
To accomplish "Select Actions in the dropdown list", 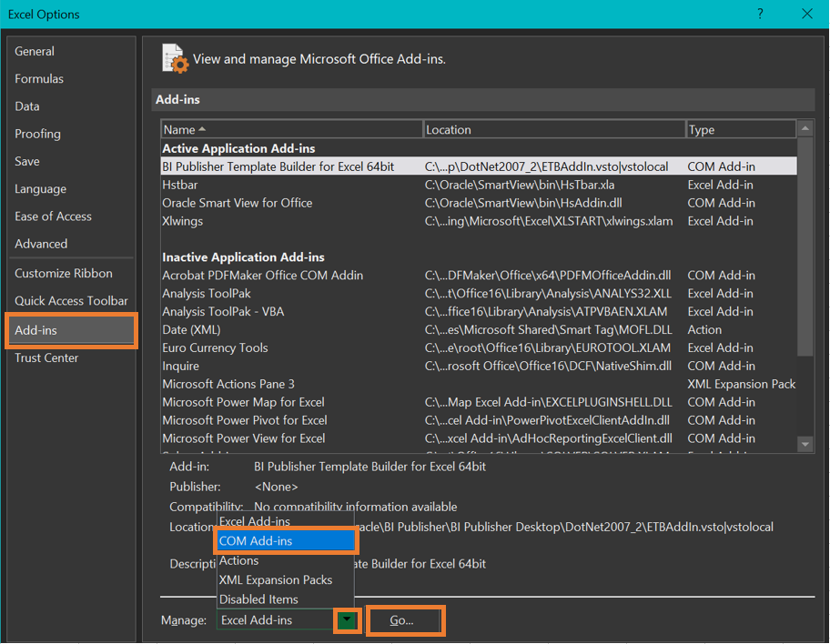I will coord(239,561).
